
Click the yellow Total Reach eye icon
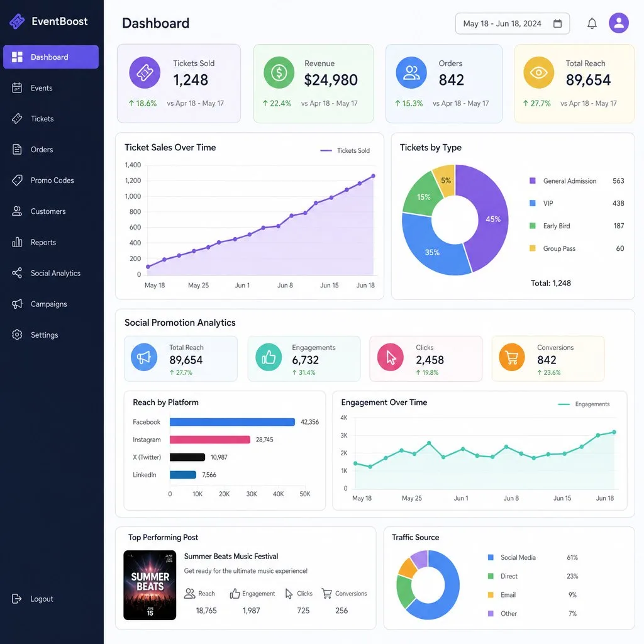(538, 73)
